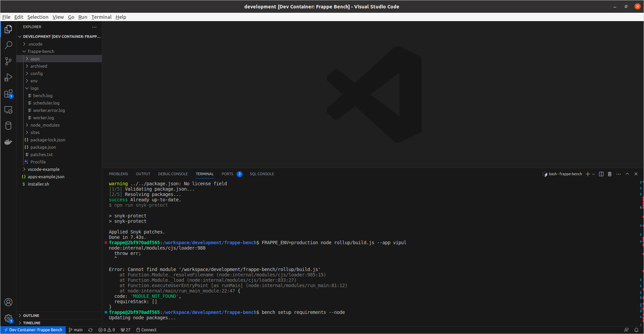Open the Go menu
This screenshot has height=334, width=644.
71,17
